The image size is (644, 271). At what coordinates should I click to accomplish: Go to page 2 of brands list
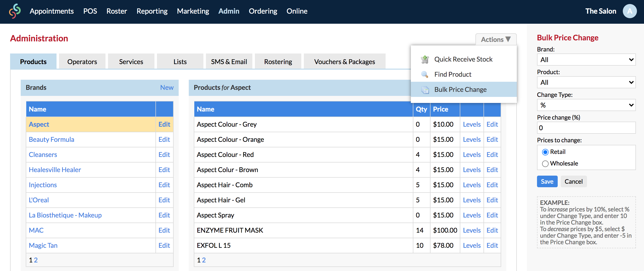click(36, 260)
